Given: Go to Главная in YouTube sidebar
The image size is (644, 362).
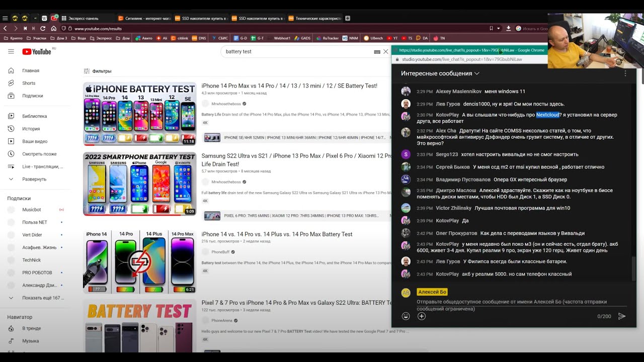Looking at the screenshot, I should coord(31,71).
